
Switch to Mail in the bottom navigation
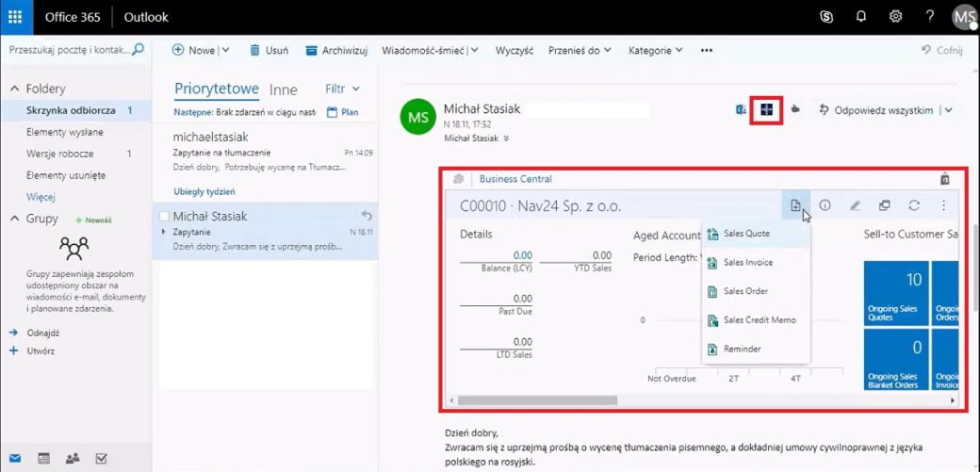pos(14,458)
